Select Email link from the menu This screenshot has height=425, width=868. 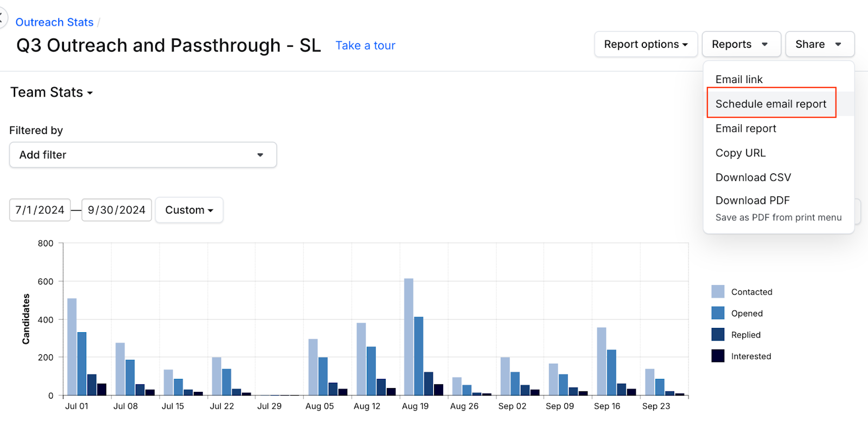click(739, 80)
